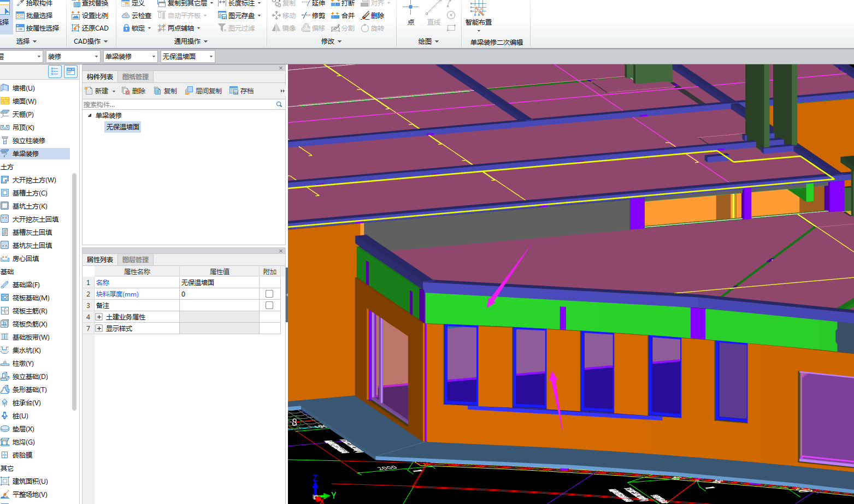Select 桩承台(V) pile cap item
This screenshot has height=504, width=854.
(x=22, y=402)
